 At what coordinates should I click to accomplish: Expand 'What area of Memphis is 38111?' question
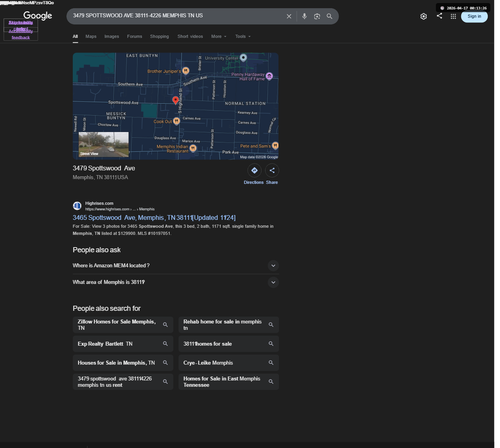click(176, 282)
